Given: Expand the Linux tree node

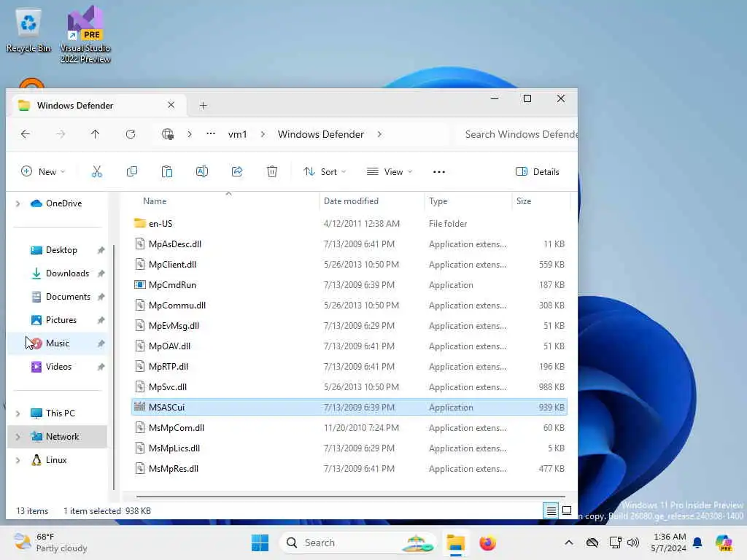Looking at the screenshot, I should [x=18, y=461].
